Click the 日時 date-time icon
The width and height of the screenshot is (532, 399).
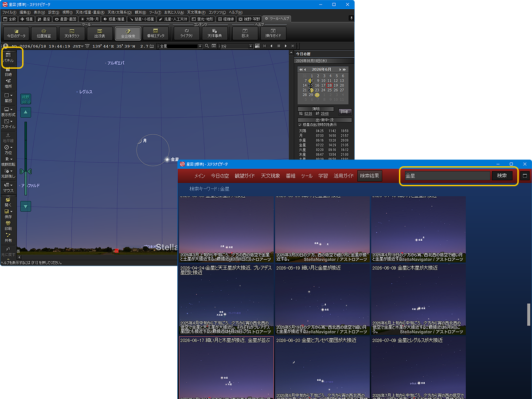pos(8,71)
